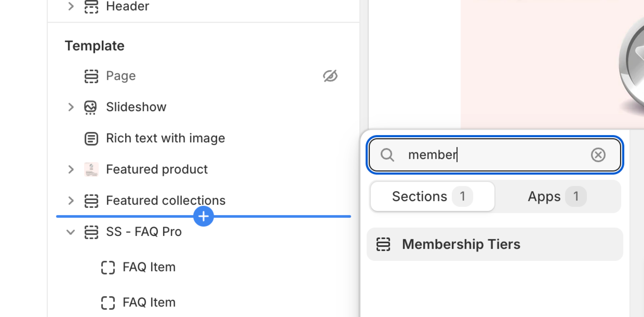The width and height of the screenshot is (644, 317).
Task: Click the Membership Tiers section icon
Action: click(383, 244)
